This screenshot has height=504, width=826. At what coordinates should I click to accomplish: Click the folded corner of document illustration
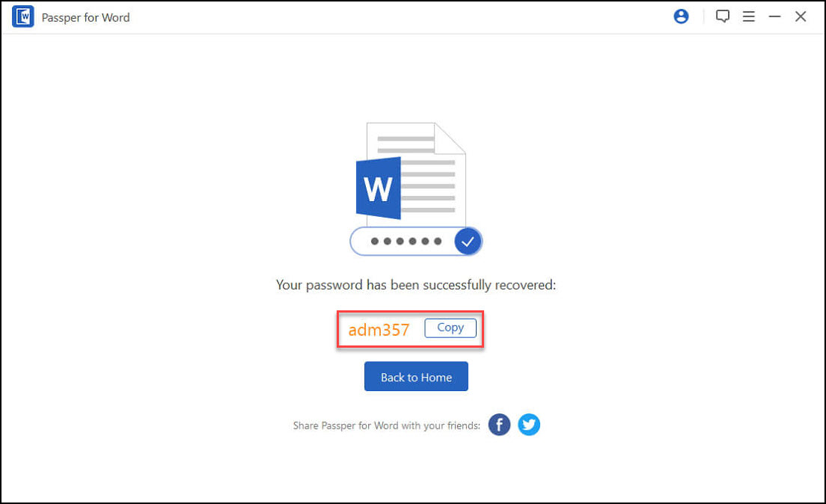click(450, 138)
